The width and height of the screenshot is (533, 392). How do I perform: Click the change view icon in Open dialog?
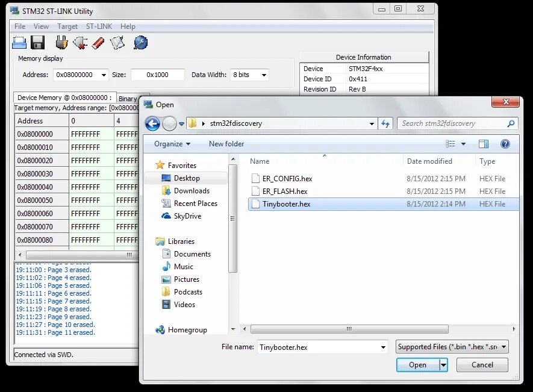[450, 144]
